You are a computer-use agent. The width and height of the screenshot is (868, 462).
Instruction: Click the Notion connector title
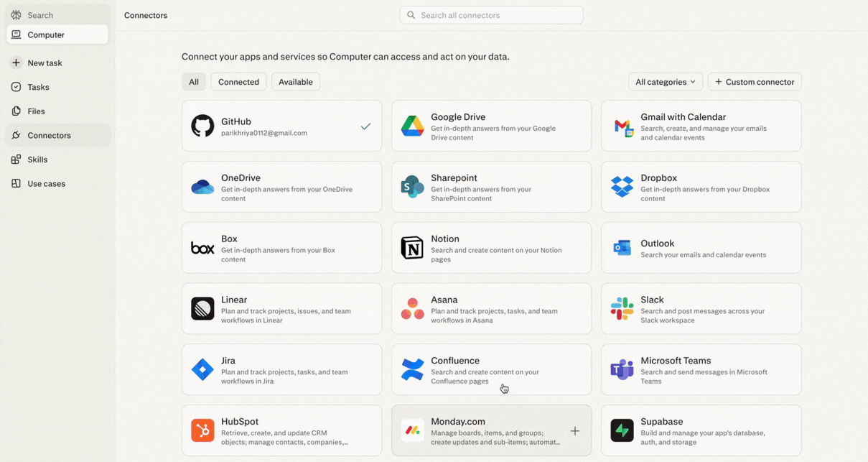tap(445, 239)
